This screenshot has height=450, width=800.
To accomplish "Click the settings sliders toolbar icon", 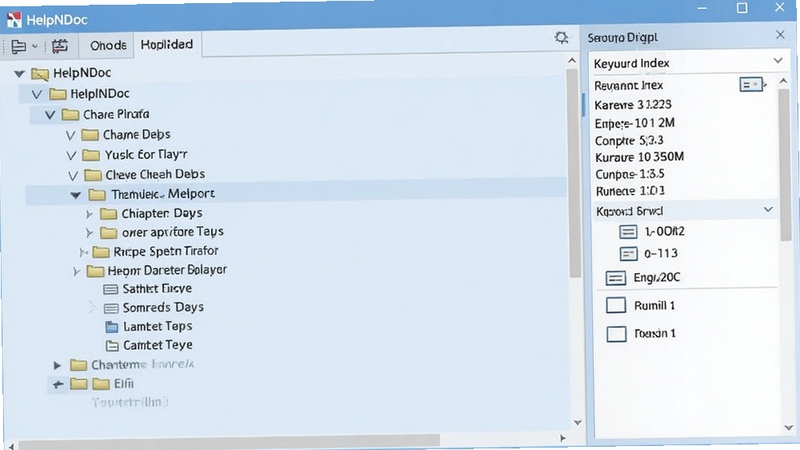I will (x=60, y=46).
